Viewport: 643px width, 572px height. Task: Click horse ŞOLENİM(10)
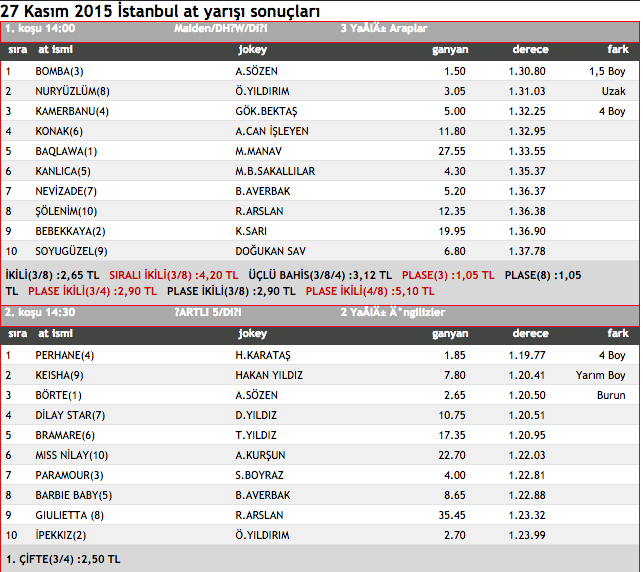pyautogui.click(x=66, y=211)
